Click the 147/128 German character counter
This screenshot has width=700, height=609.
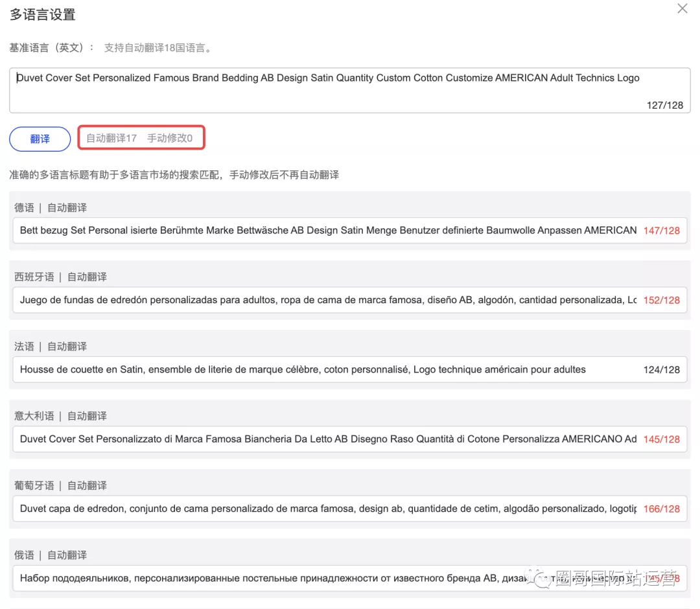(661, 231)
